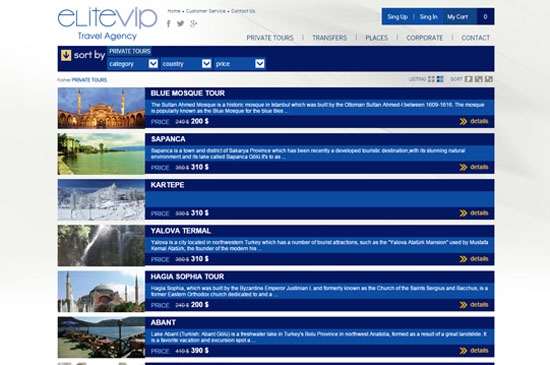Open the TRANSFERS menu item

329,38
